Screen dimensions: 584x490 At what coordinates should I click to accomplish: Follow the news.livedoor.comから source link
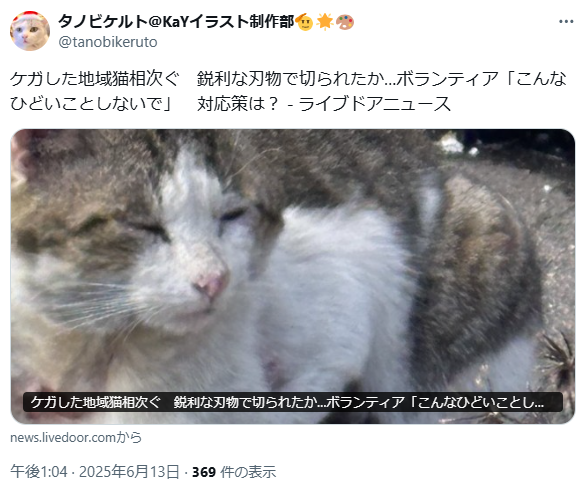pyautogui.click(x=76, y=437)
